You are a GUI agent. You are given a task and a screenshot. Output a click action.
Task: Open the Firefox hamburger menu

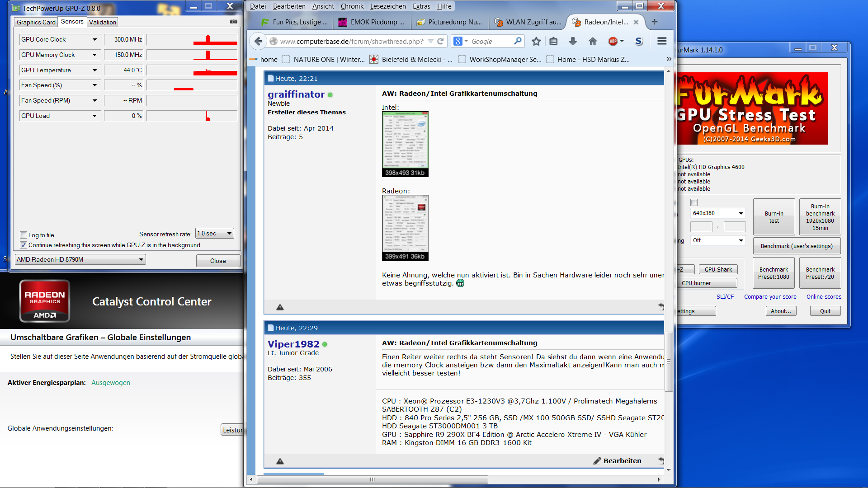(x=662, y=41)
